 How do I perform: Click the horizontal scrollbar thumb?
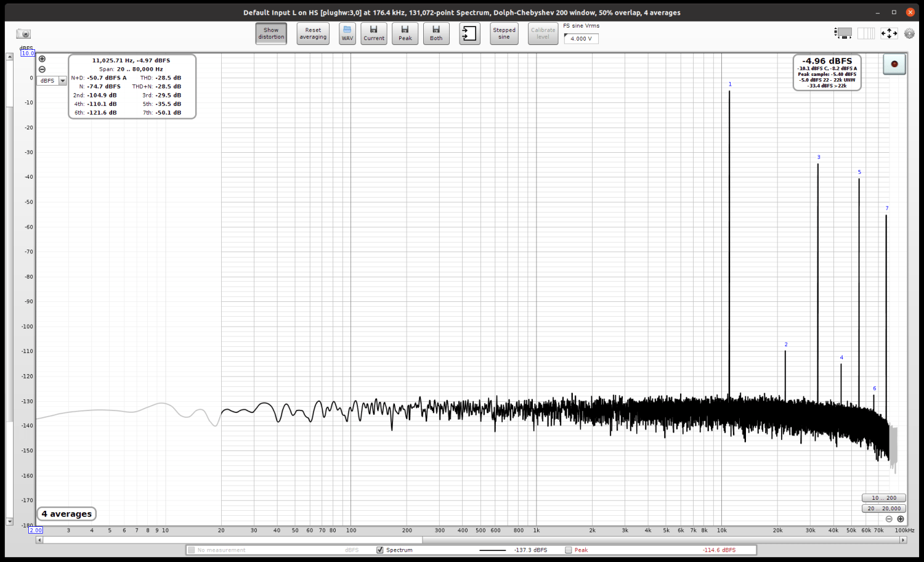pos(233,540)
